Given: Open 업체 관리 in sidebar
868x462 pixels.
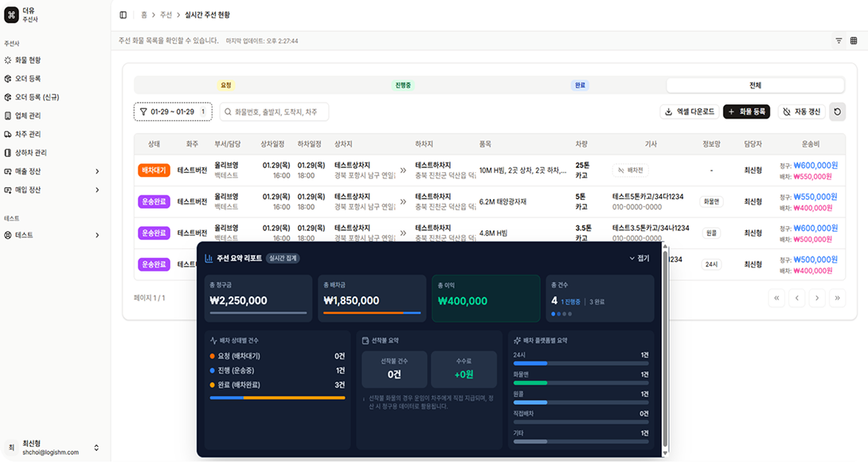Looking at the screenshot, I should coord(28,115).
